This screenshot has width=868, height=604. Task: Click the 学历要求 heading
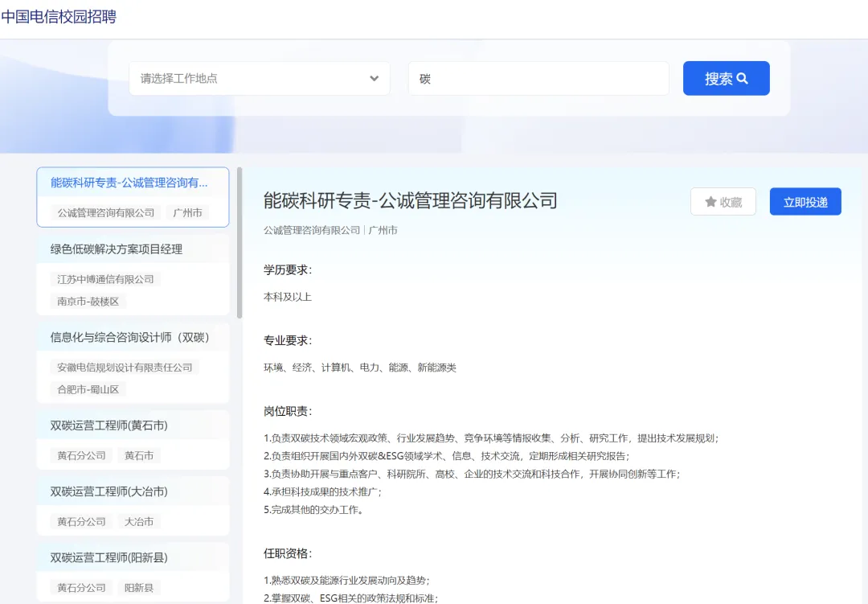[287, 270]
